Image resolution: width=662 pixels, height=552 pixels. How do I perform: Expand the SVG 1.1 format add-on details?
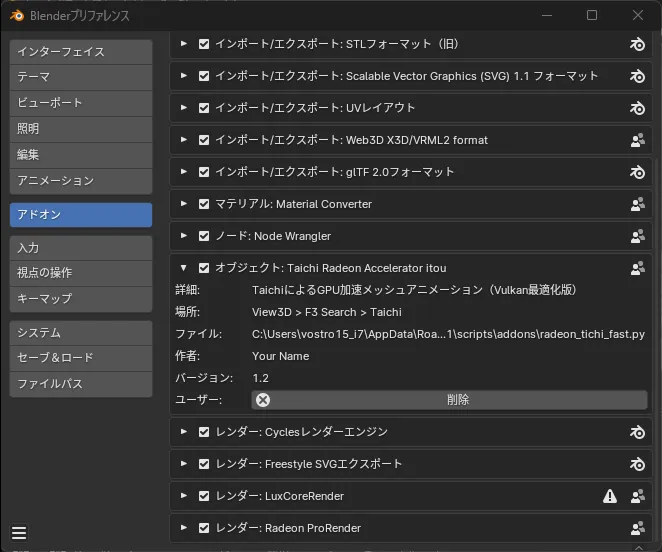184,76
